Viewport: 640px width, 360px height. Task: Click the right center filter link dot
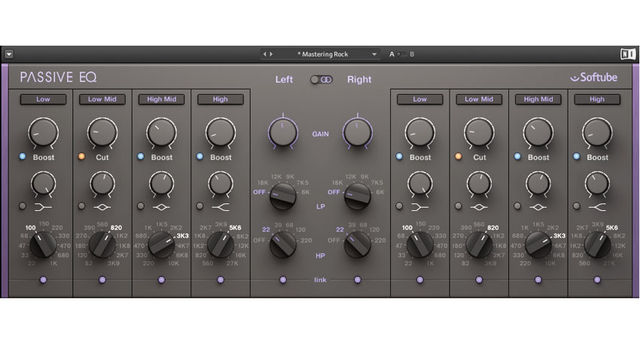pyautogui.click(x=358, y=280)
